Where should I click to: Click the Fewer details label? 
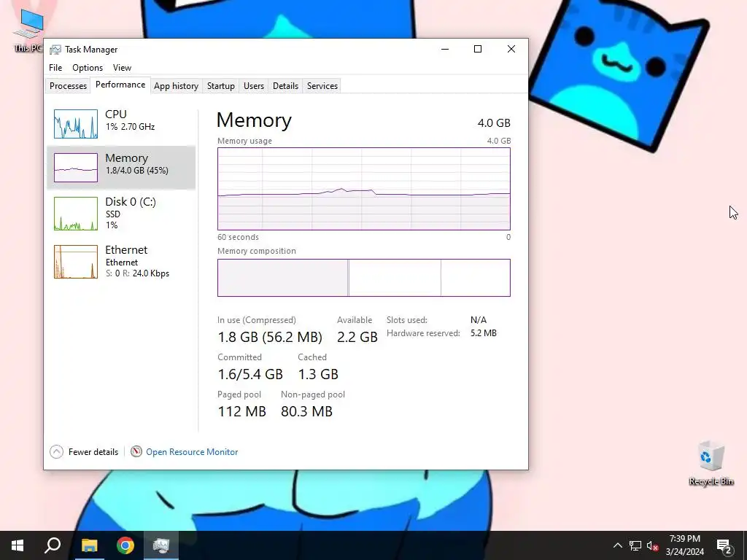point(93,452)
